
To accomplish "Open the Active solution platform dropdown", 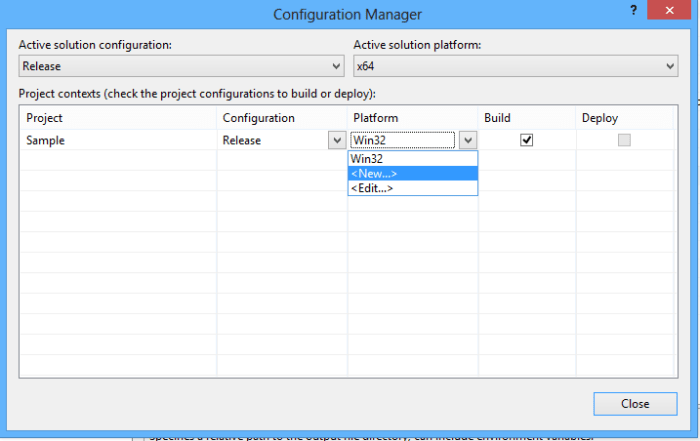I will [516, 67].
